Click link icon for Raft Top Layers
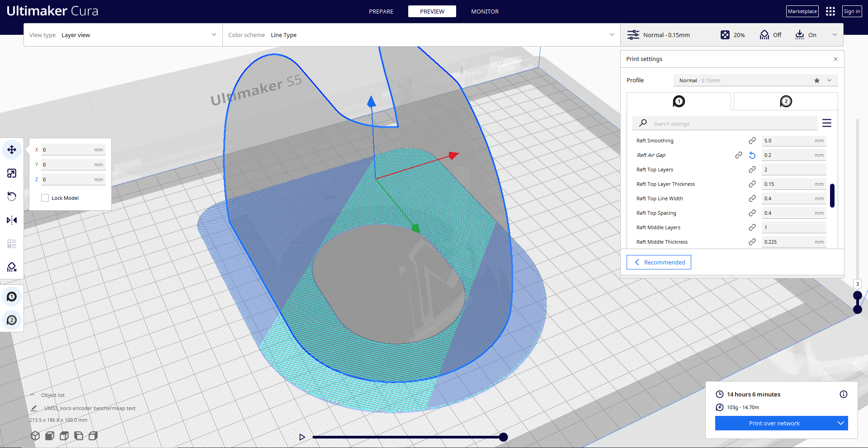Screen dimensions: 868x448 point(752,170)
